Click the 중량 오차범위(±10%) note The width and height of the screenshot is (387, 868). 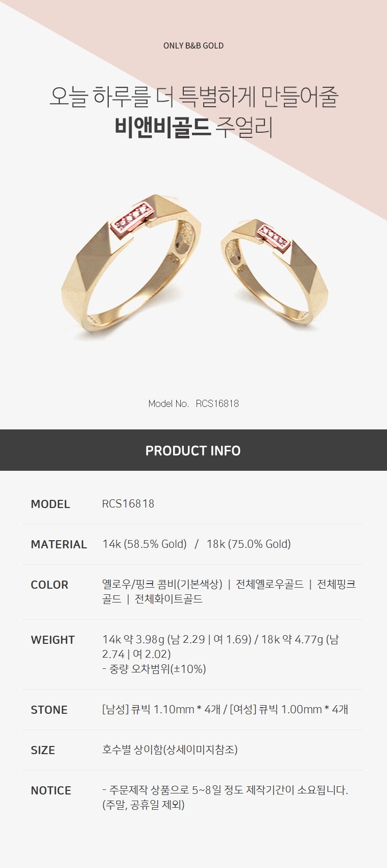[154, 669]
